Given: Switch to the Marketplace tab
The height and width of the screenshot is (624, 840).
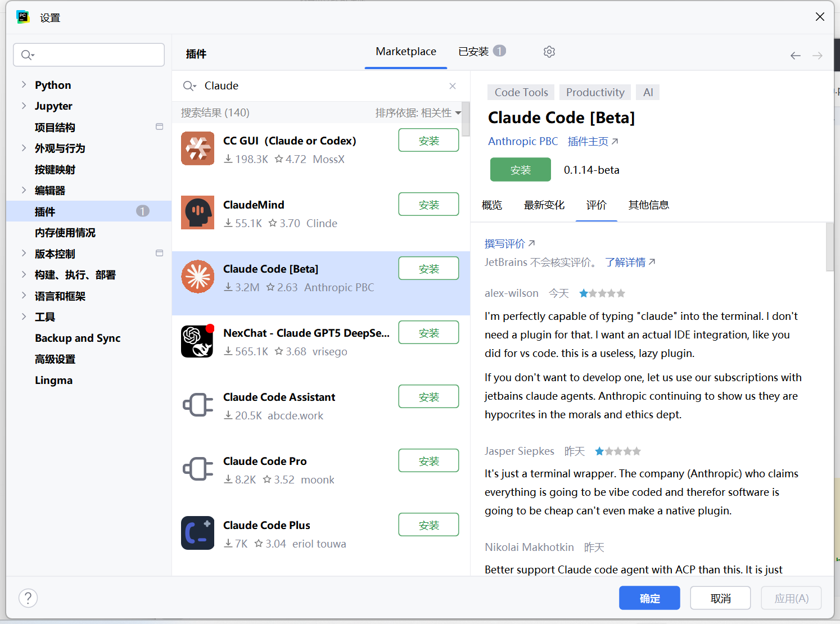Looking at the screenshot, I should [406, 52].
